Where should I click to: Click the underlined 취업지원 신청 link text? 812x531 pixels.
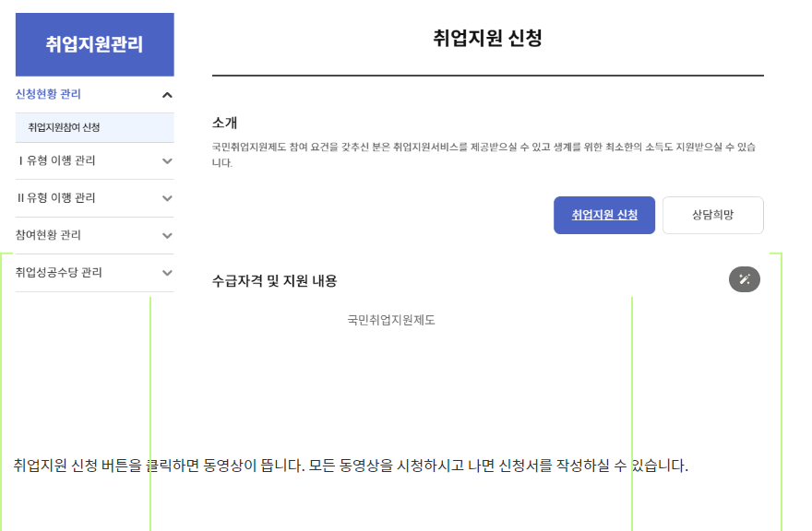point(604,215)
